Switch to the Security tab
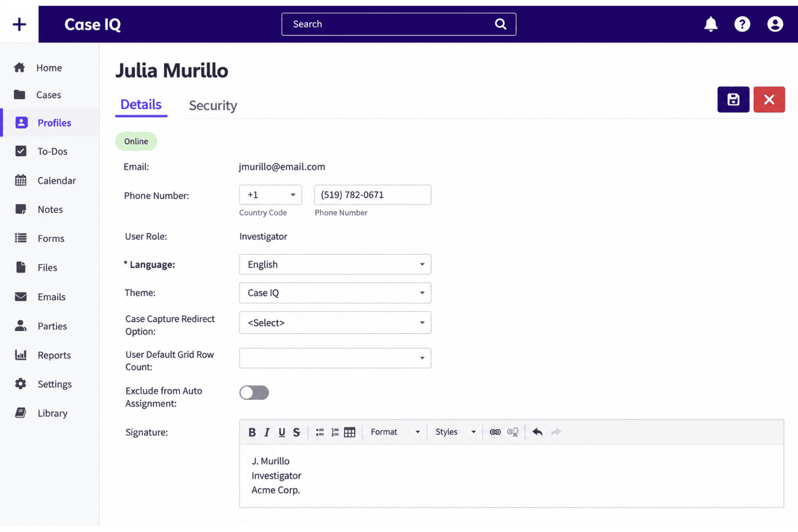This screenshot has height=532, width=798. [x=213, y=106]
